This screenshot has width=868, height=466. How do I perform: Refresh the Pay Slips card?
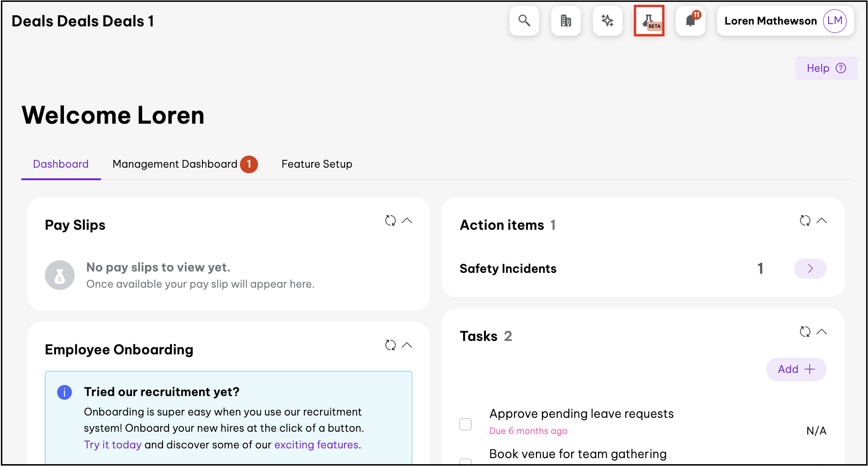[390, 220]
